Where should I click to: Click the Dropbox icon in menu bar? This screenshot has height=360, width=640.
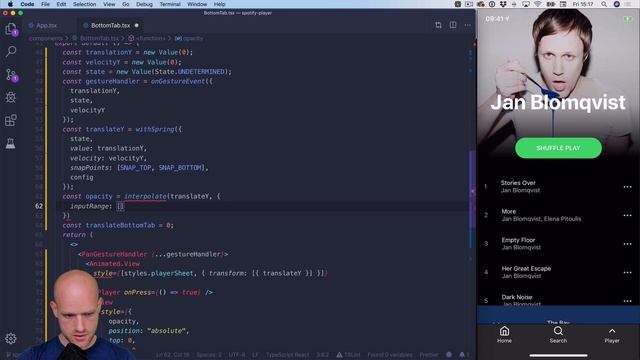pyautogui.click(x=503, y=4)
